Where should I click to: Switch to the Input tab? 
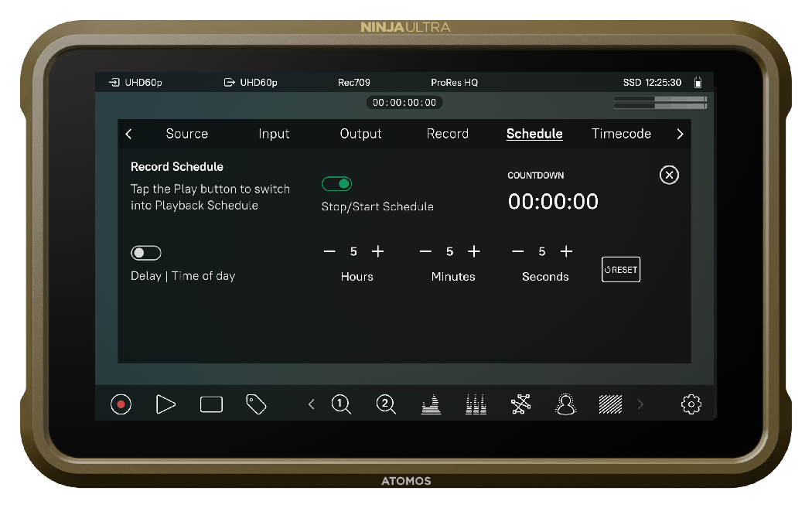274,134
